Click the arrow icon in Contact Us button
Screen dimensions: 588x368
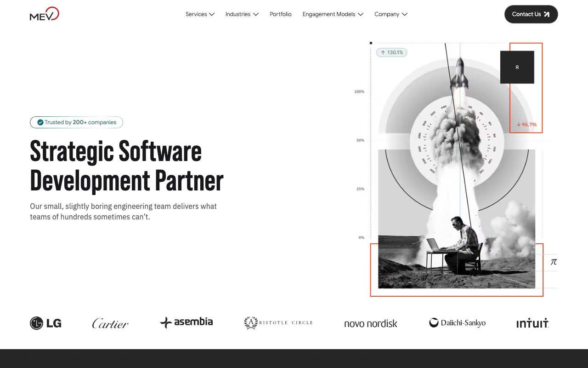pos(547,14)
